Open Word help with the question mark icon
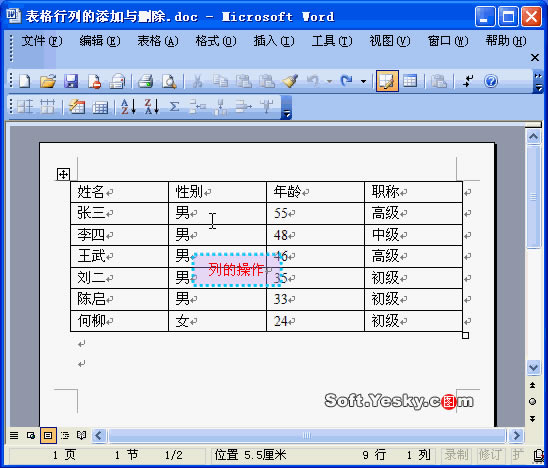This screenshot has width=548, height=468. pyautogui.click(x=491, y=81)
